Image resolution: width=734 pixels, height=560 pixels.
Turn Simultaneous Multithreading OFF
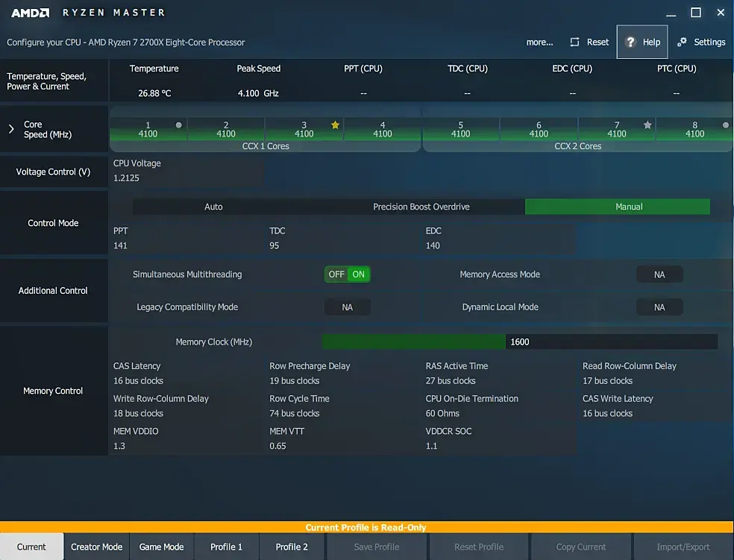336,274
